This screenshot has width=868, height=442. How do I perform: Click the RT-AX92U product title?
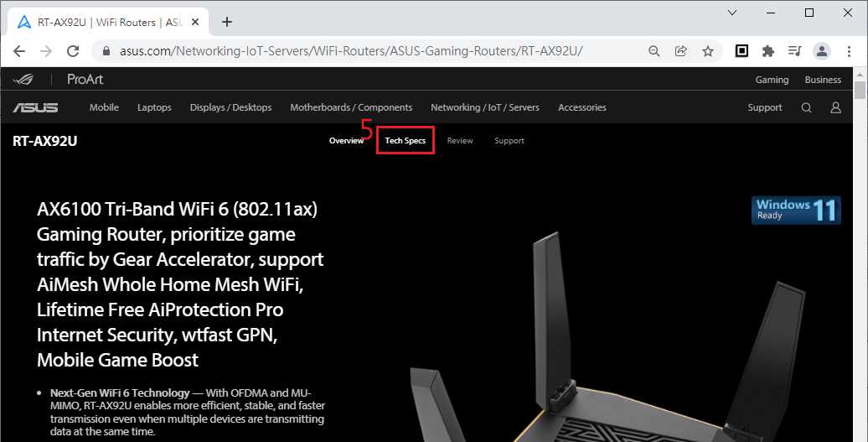coord(45,141)
